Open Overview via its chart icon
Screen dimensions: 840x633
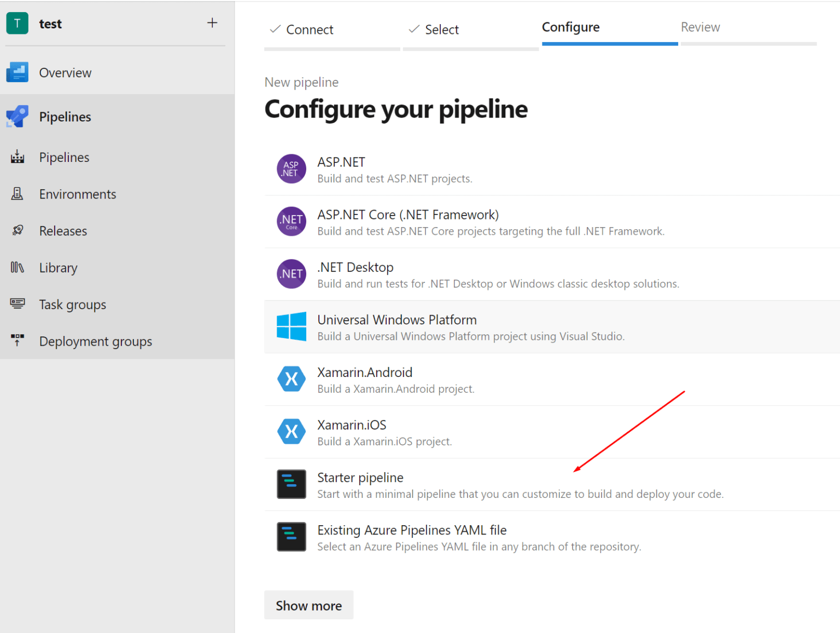pyautogui.click(x=17, y=72)
